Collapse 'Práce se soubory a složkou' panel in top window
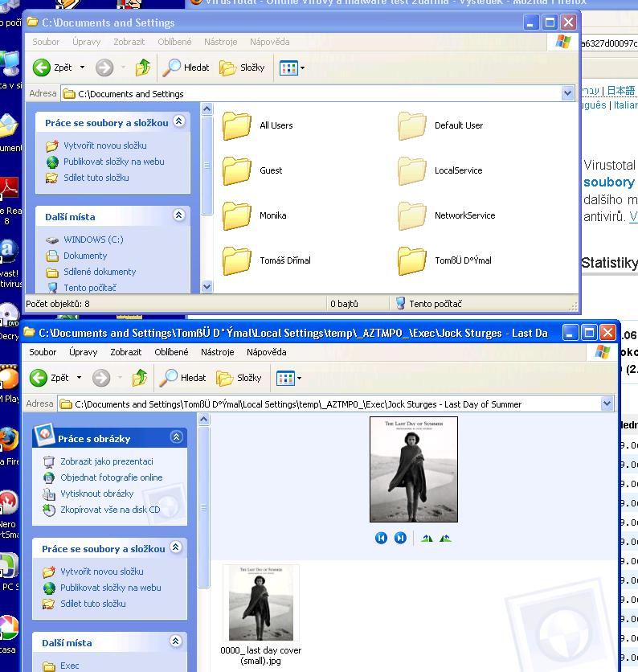 coord(178,121)
